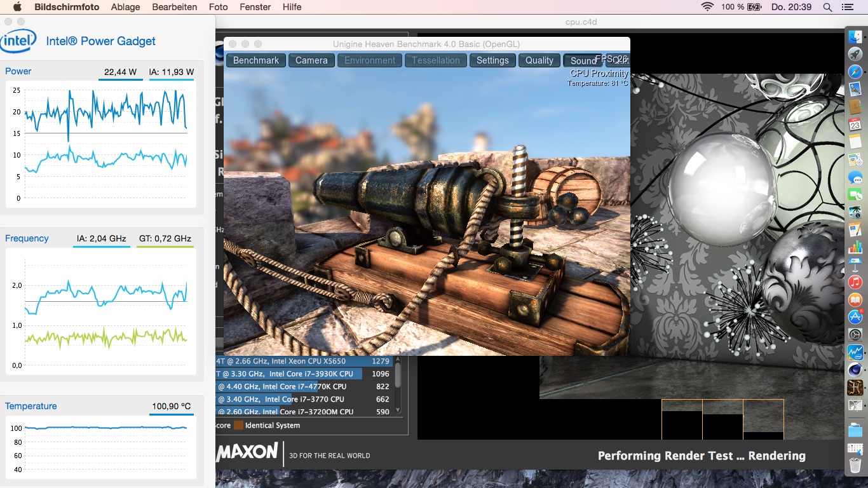Select Xeon CPU X5650 ranking row
The width and height of the screenshot is (868, 488).
tap(304, 361)
